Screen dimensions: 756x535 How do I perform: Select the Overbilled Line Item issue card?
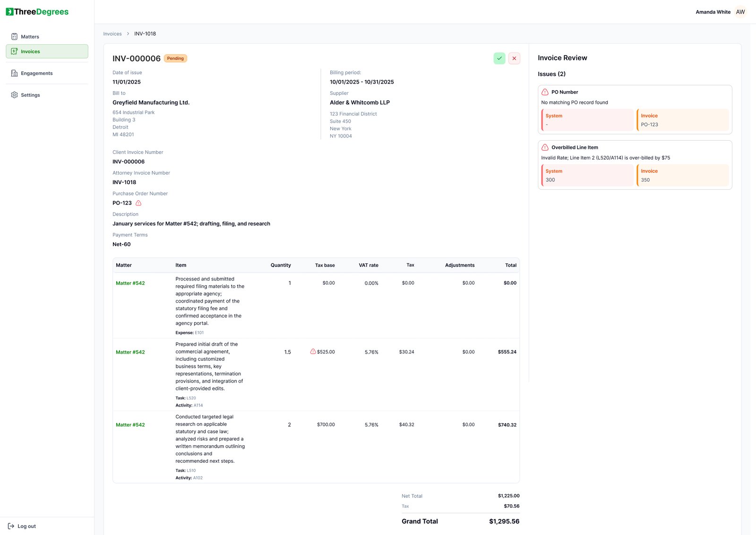tap(635, 165)
